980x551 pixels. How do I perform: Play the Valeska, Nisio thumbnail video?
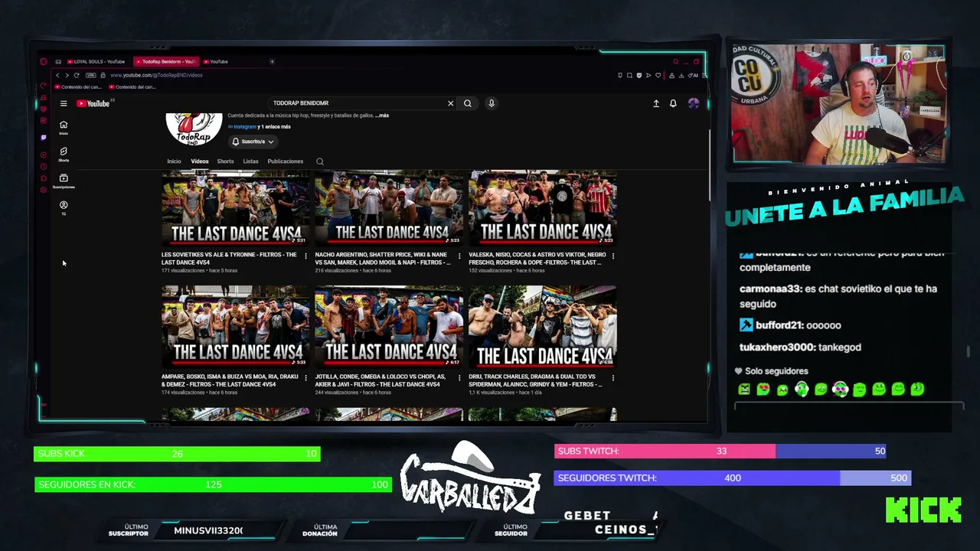[543, 207]
